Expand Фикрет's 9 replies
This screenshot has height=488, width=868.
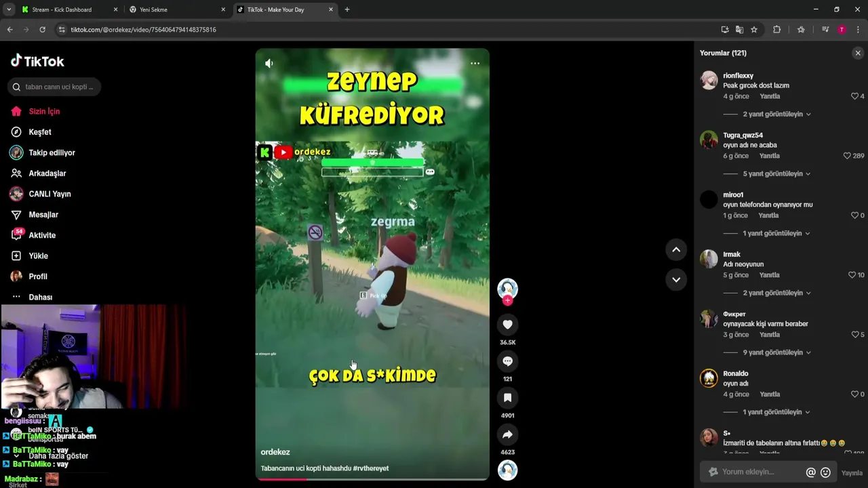[776, 352]
